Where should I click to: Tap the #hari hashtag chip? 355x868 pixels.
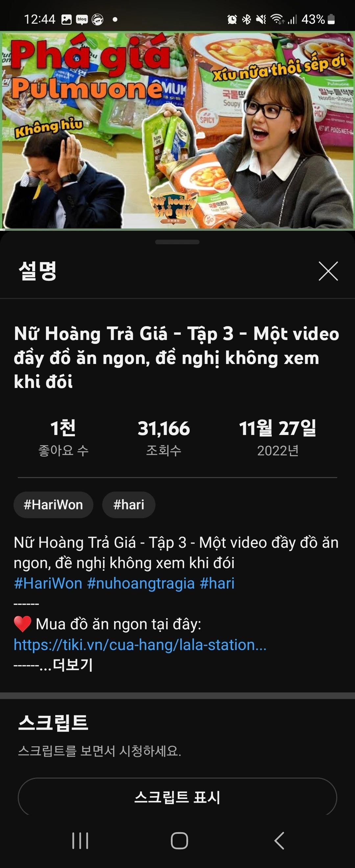tap(129, 505)
